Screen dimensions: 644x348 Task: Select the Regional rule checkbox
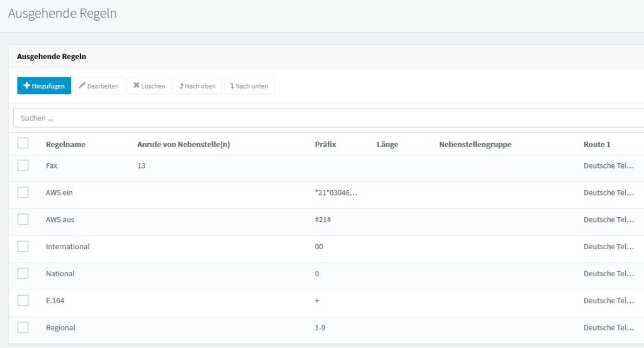(x=23, y=327)
